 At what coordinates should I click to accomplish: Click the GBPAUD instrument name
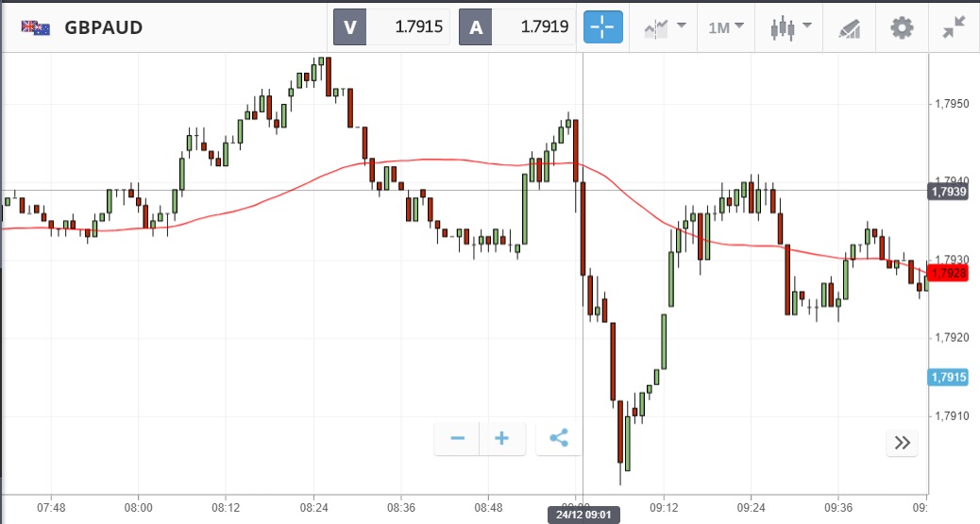104,27
